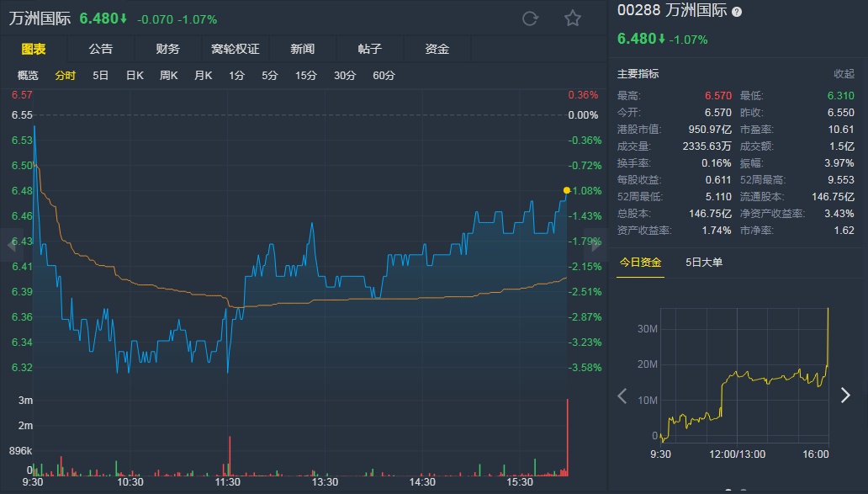Image resolution: width=868 pixels, height=494 pixels.
Task: Select the 概览 chart view
Action: (x=28, y=75)
